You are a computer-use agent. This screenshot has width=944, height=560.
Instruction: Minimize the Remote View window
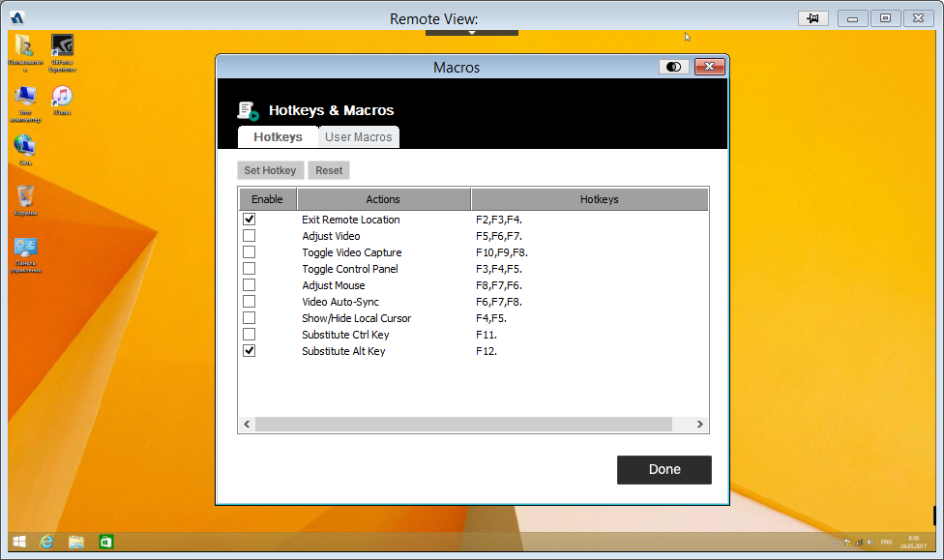[852, 18]
